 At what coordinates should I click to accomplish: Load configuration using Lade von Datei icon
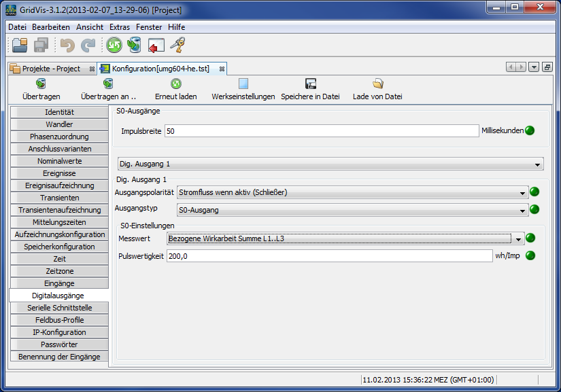[x=378, y=88]
